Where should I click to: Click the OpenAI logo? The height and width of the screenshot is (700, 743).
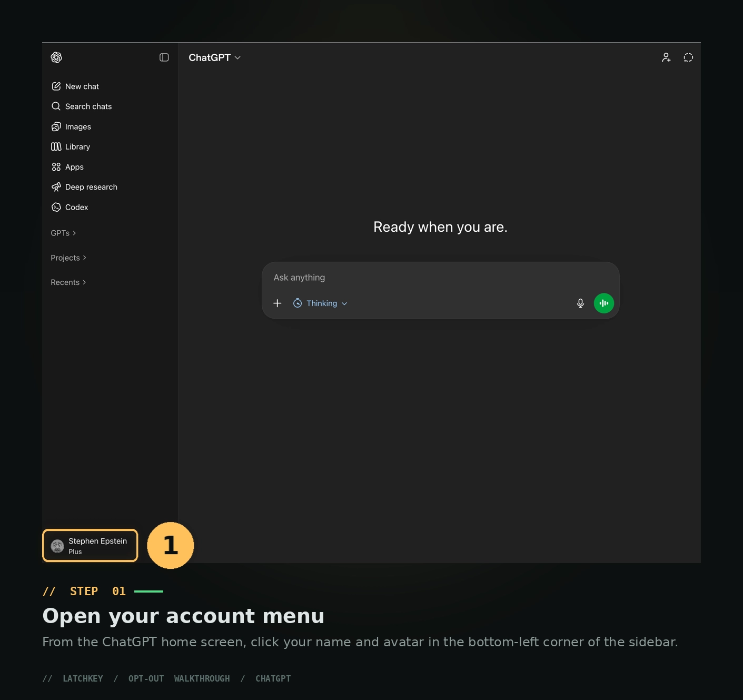56,57
